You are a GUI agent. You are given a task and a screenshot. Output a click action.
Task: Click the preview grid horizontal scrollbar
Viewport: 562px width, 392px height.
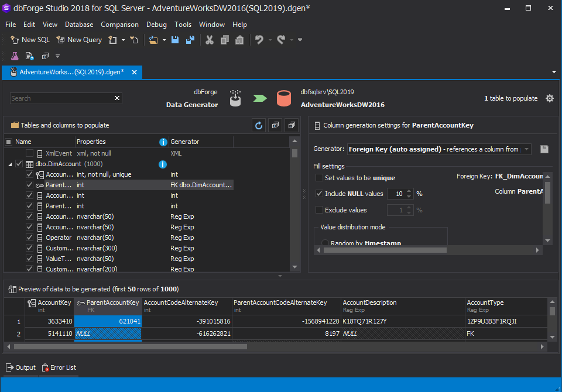click(x=131, y=346)
